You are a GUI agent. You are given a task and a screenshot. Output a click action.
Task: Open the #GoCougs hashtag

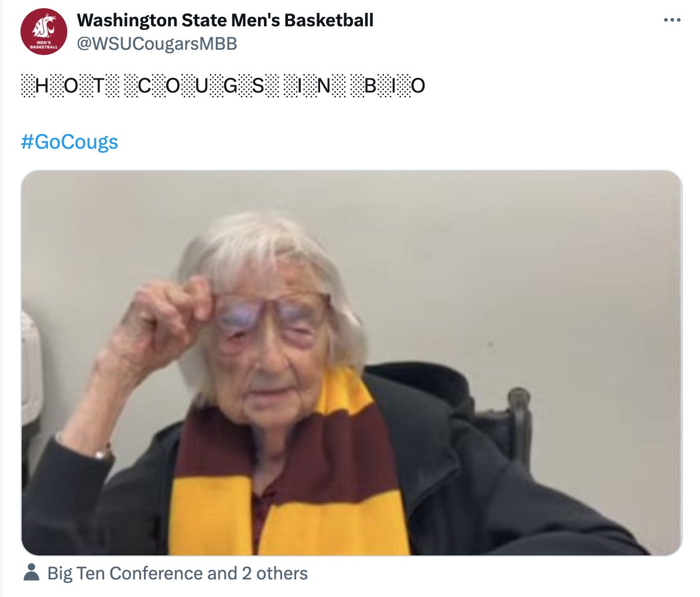coord(69,142)
